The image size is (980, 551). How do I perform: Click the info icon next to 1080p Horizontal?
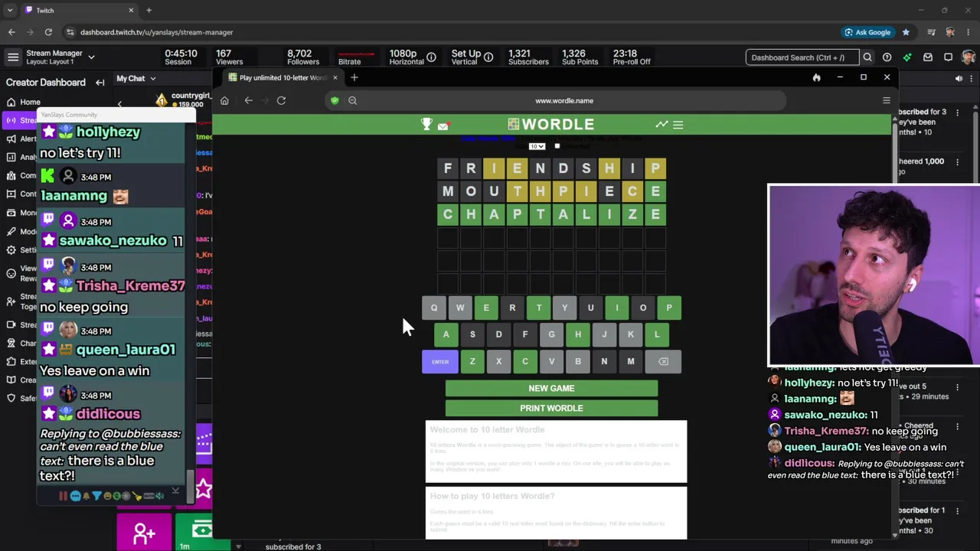pos(431,57)
